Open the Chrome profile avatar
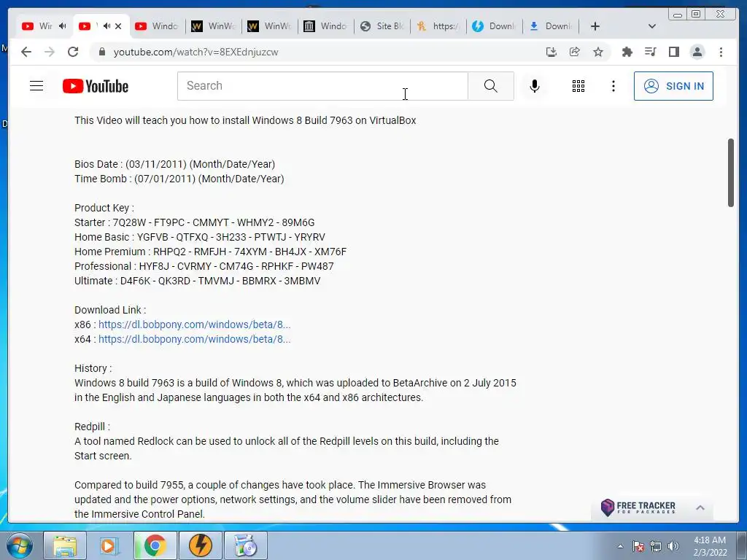The height and width of the screenshot is (560, 747). coord(697,52)
